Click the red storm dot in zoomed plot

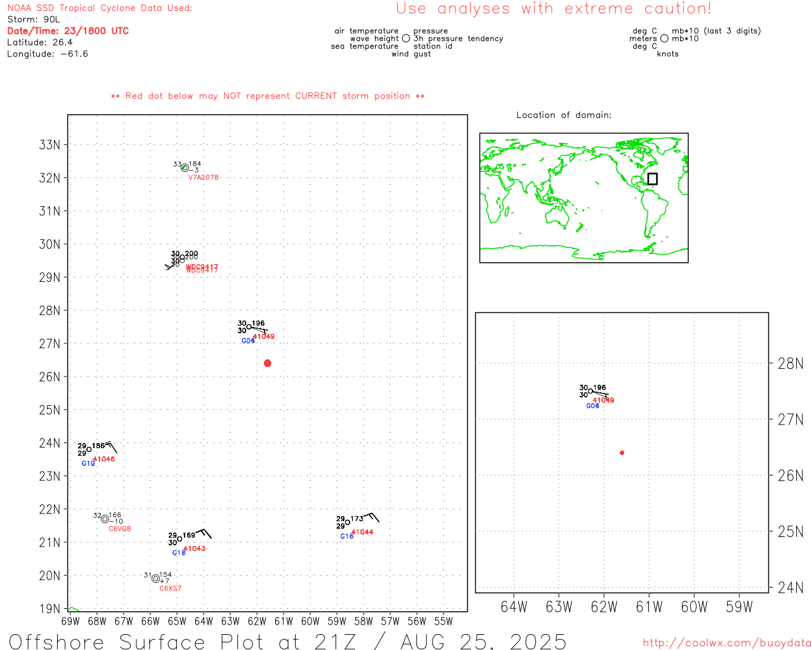622,453
